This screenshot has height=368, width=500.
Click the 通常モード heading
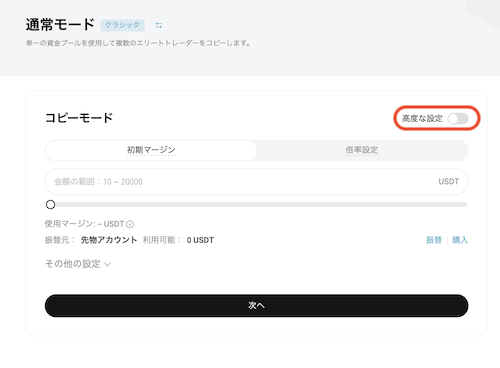point(60,25)
